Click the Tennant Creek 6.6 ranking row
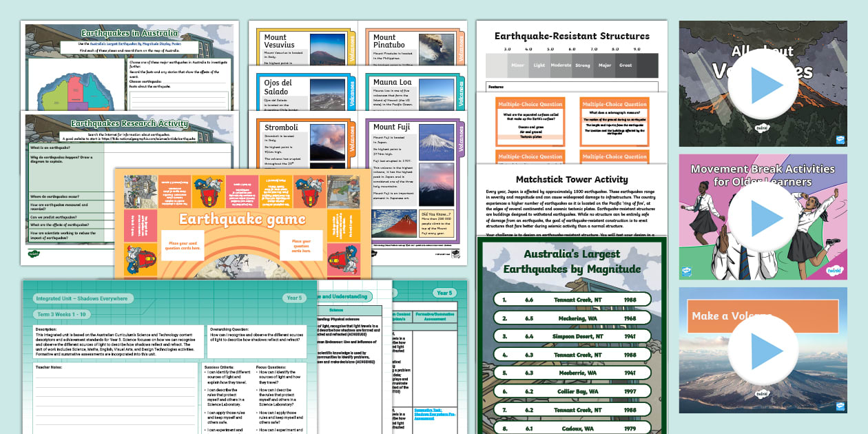 [x=572, y=301]
